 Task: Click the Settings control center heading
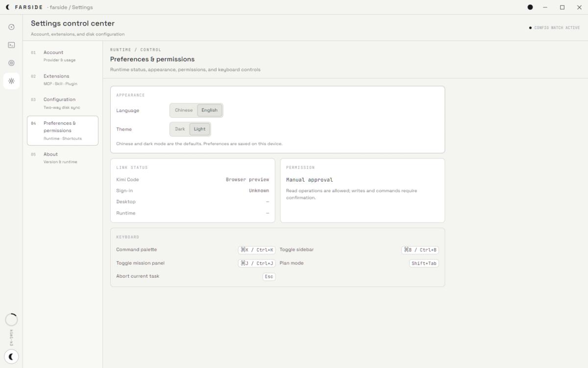73,24
